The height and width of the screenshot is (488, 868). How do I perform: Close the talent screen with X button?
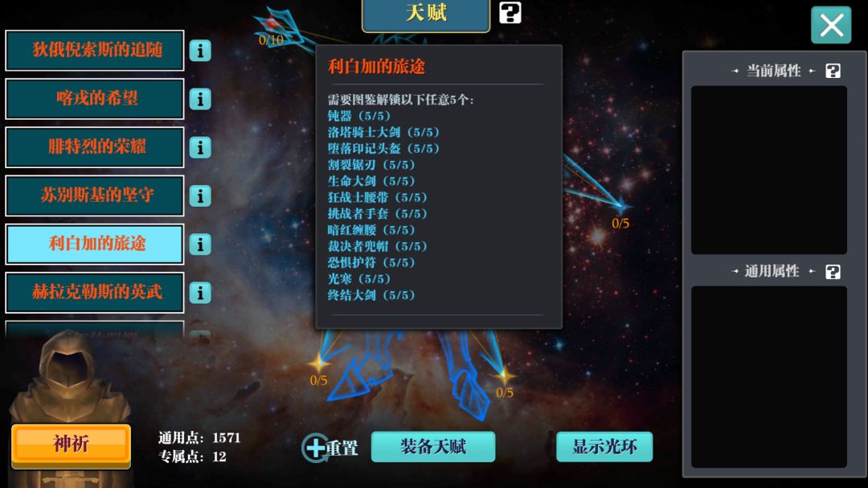click(x=831, y=25)
